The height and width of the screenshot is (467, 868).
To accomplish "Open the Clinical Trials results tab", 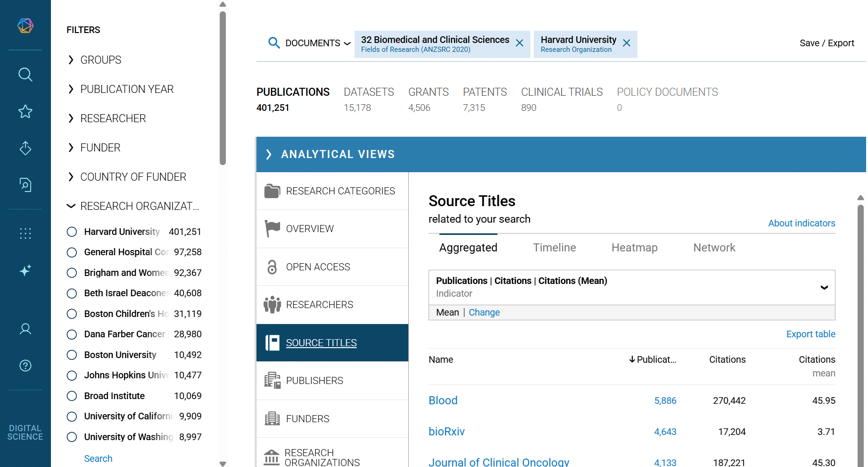I will [x=562, y=92].
